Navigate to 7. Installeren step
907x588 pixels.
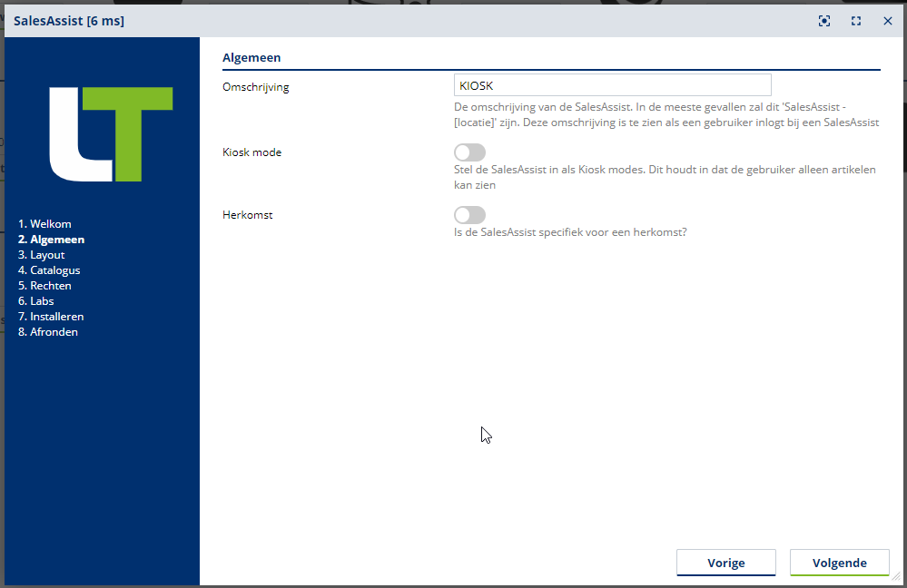pos(51,317)
